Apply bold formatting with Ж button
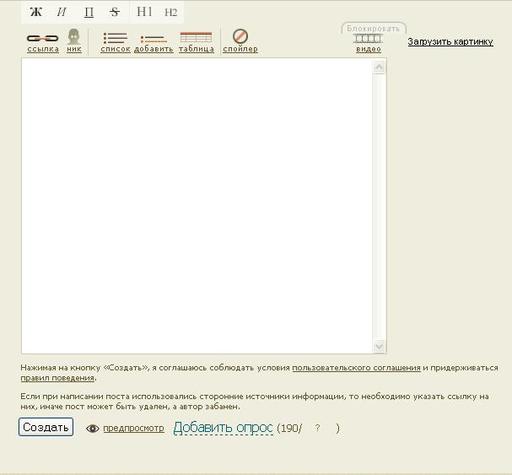 (36, 12)
